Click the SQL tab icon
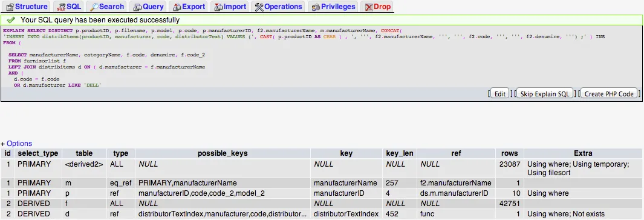Screen dimensions: 644x220 tap(62, 7)
